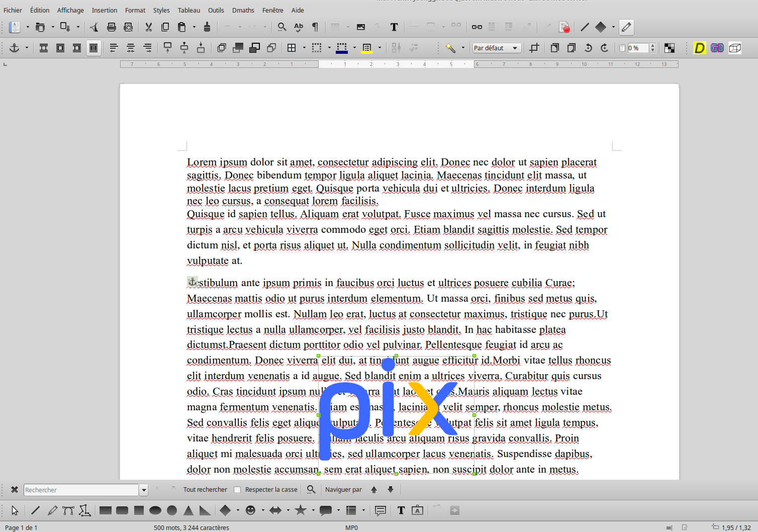Viewport: 758px width, 532px height.
Task: Align image left icon
Action: pyautogui.click(x=114, y=48)
